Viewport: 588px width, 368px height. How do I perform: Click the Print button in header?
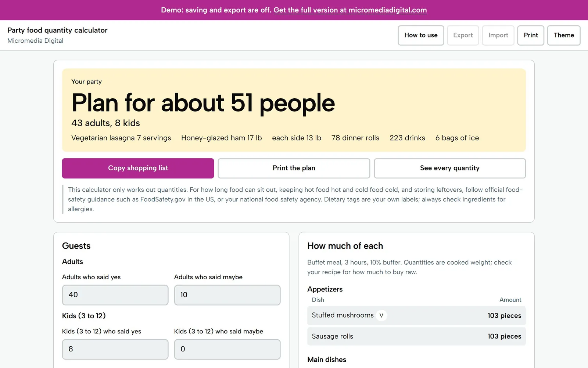531,35
